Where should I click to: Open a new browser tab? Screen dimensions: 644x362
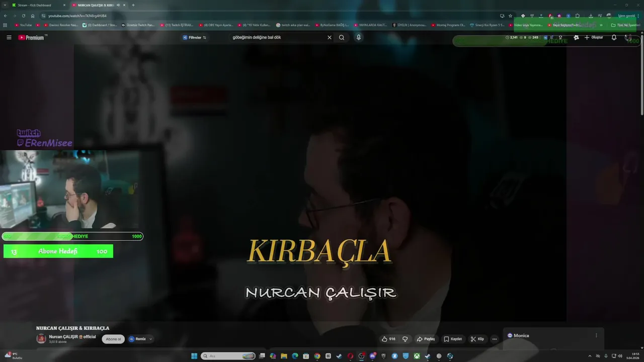[x=133, y=5]
